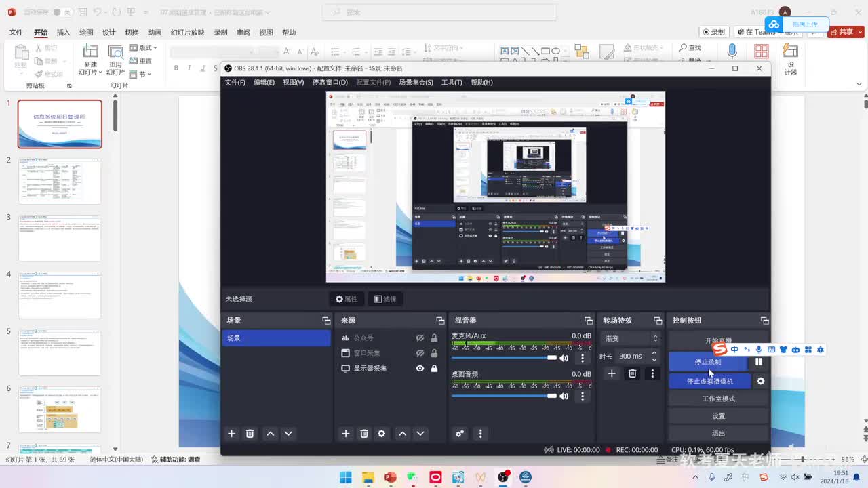Open the 渐变 transition dropdown
Image resolution: width=868 pixels, height=488 pixels.
pos(631,338)
